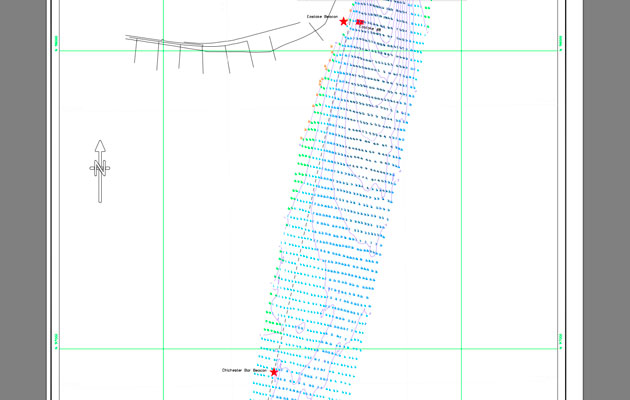Click the lower-left green grid coordinate label
This screenshot has height=400, width=630.
tap(57, 342)
